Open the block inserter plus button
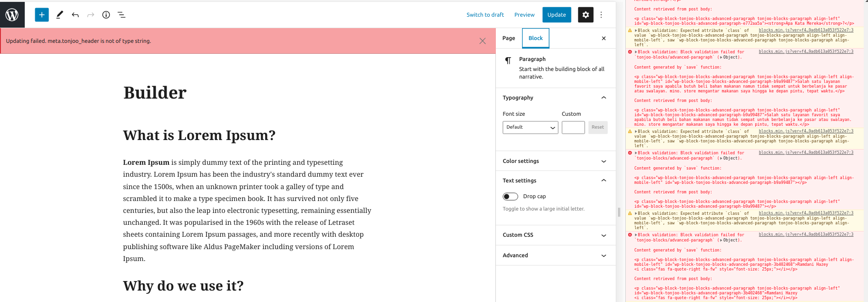This screenshot has height=302, width=868. click(42, 15)
